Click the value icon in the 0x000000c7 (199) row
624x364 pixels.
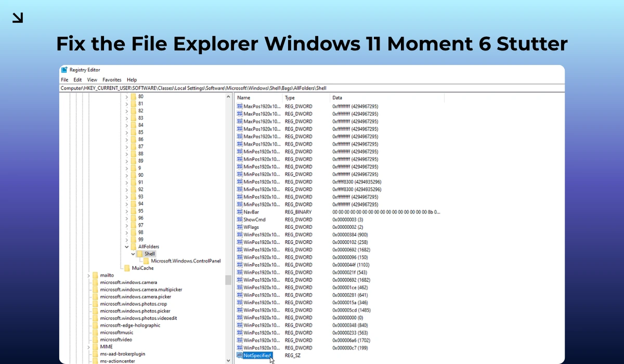pos(240,347)
